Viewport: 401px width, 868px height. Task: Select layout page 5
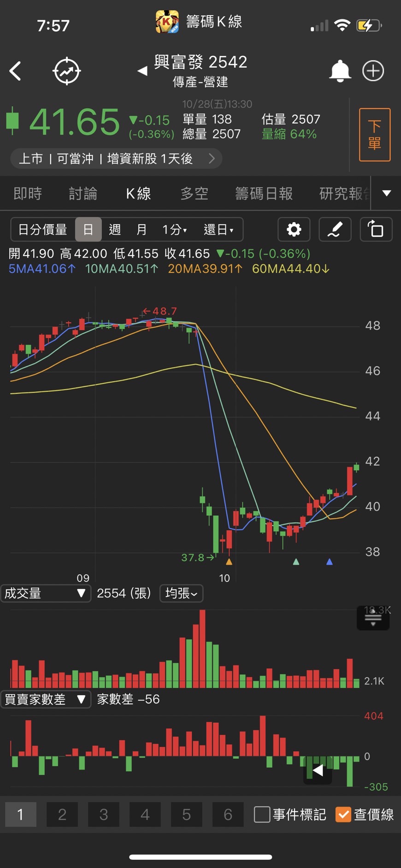(187, 815)
